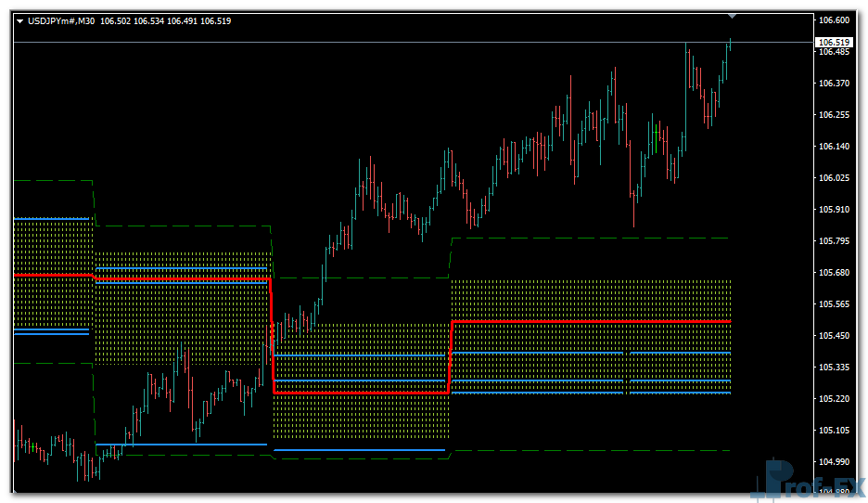Viewport: 868px width, 503px height.
Task: Click the chart shift triangle marker at top
Action: click(x=733, y=16)
